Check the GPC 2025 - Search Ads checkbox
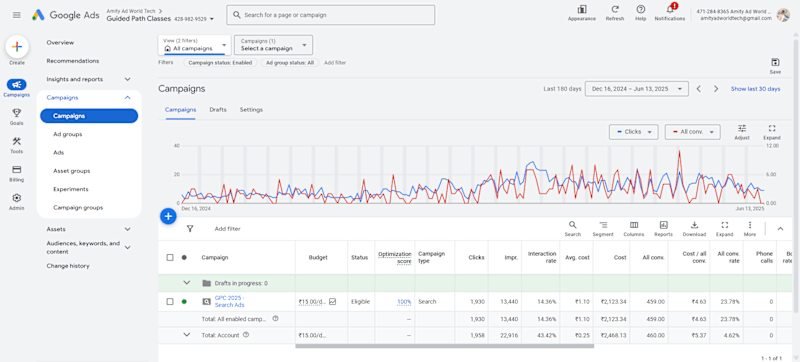This screenshot has height=362, width=800. pos(170,301)
